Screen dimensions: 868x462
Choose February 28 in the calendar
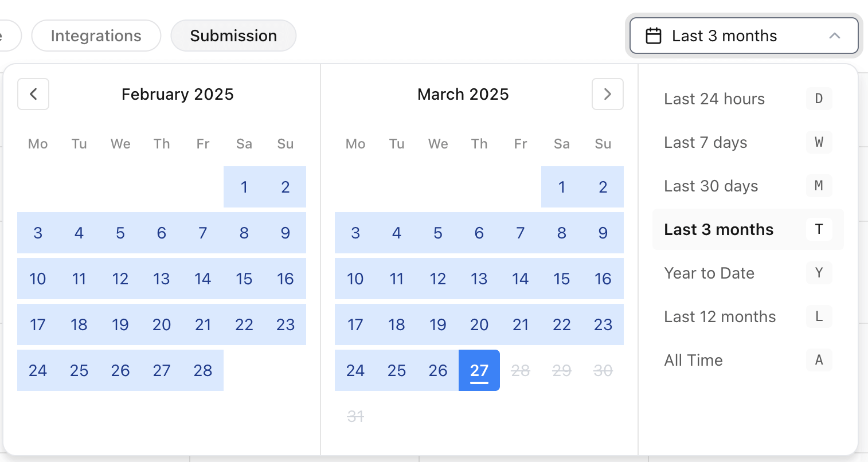[x=203, y=370]
